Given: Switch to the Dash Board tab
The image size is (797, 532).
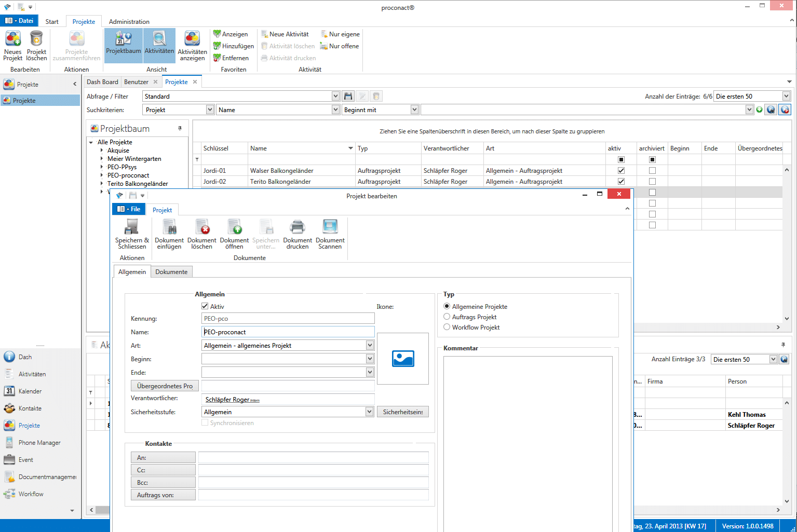Looking at the screenshot, I should (x=102, y=82).
